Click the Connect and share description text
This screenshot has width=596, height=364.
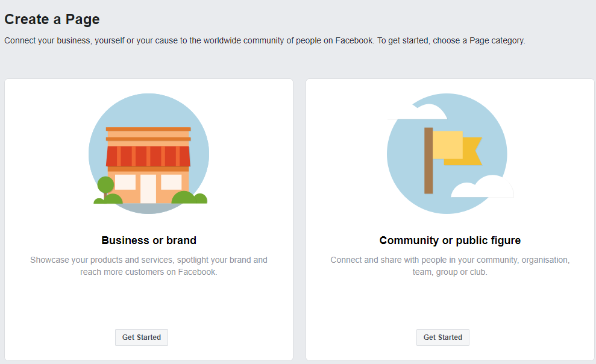(450, 266)
